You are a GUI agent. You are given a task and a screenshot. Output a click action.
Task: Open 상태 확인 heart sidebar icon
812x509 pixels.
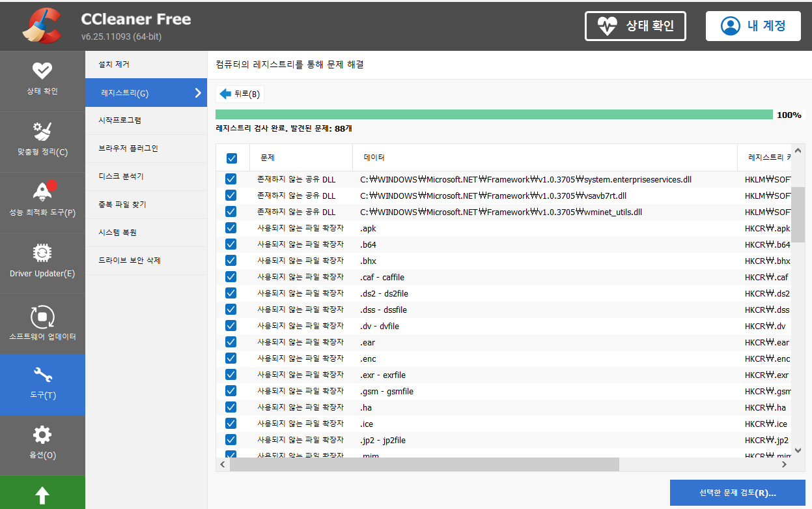click(x=42, y=70)
